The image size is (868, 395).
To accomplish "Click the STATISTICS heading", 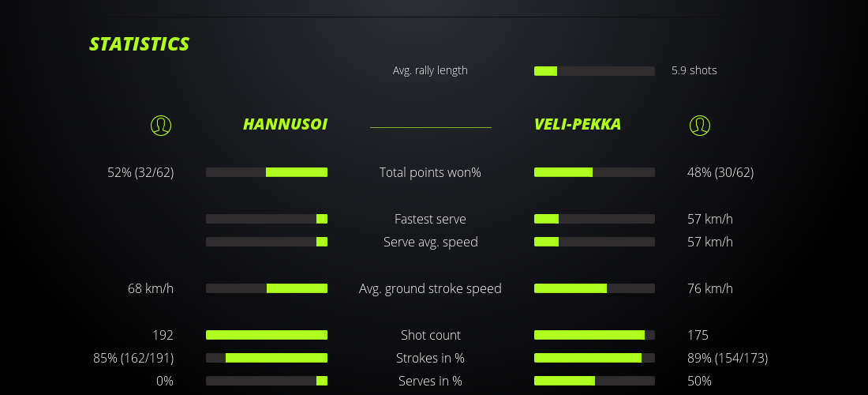I will pos(140,44).
